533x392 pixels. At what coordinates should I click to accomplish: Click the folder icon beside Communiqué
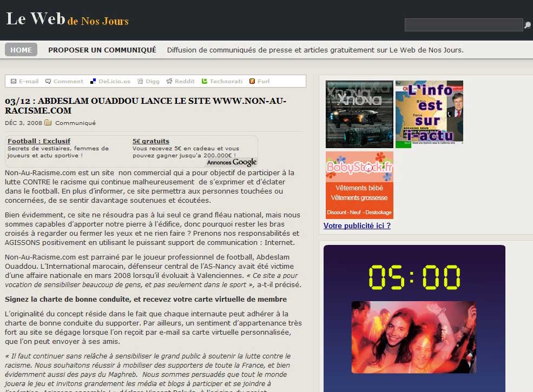(48, 122)
